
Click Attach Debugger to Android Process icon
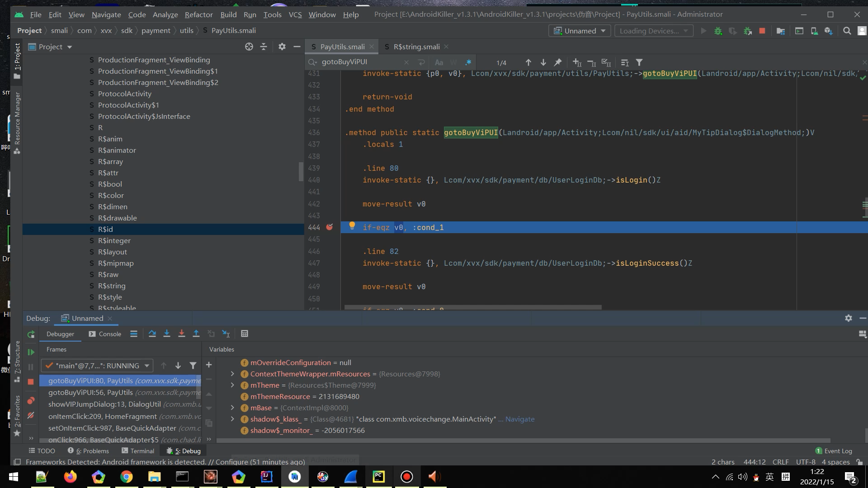(748, 31)
